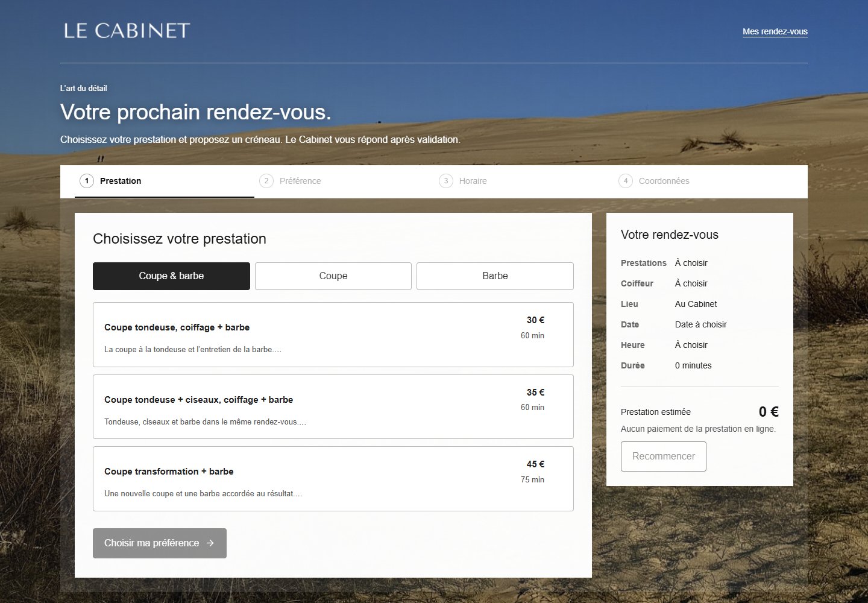Click the 75 min duration
The height and width of the screenshot is (603, 868).
point(532,480)
